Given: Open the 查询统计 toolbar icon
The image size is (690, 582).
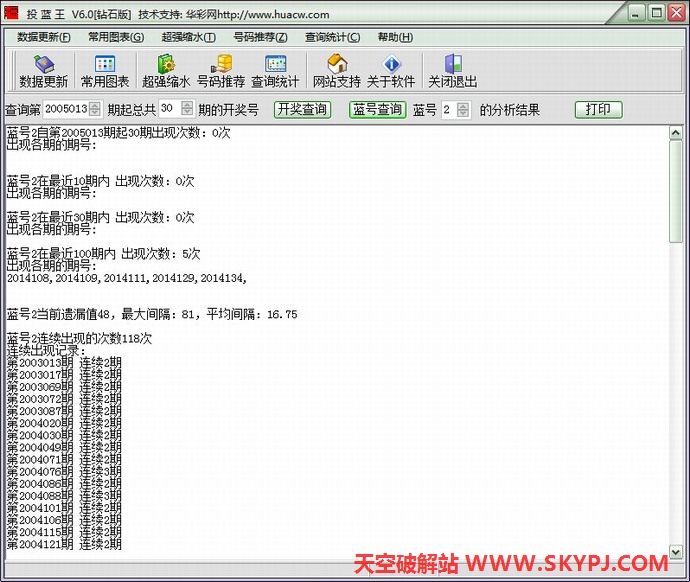Looking at the screenshot, I should (x=275, y=65).
